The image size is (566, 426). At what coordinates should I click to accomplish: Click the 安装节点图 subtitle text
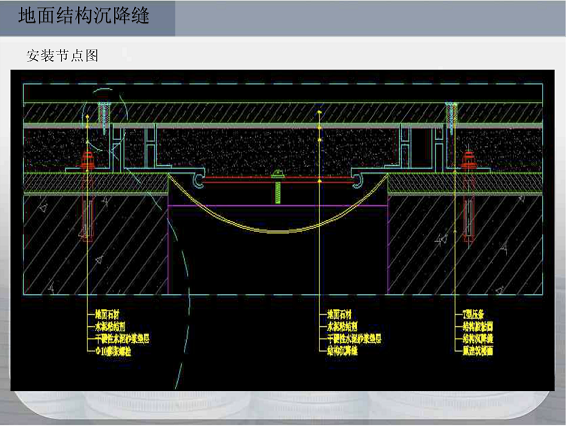coord(62,56)
